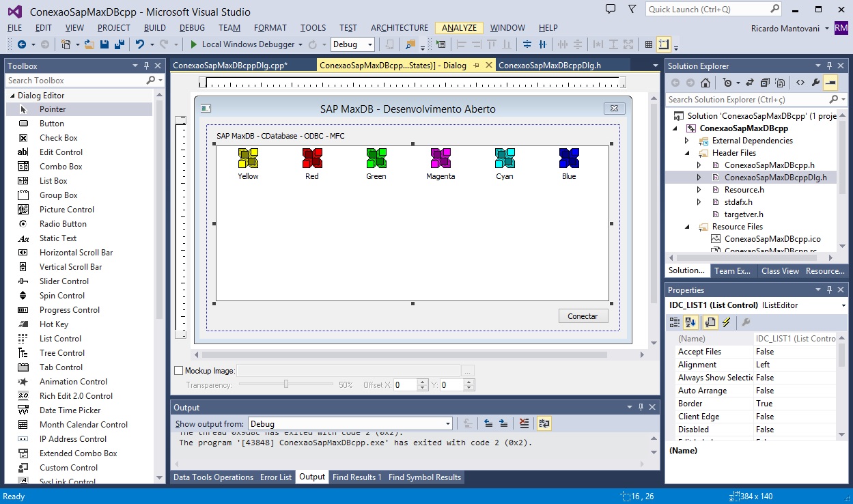Collapse the Header Files folder
Viewport: 853px width, 504px height.
click(687, 153)
